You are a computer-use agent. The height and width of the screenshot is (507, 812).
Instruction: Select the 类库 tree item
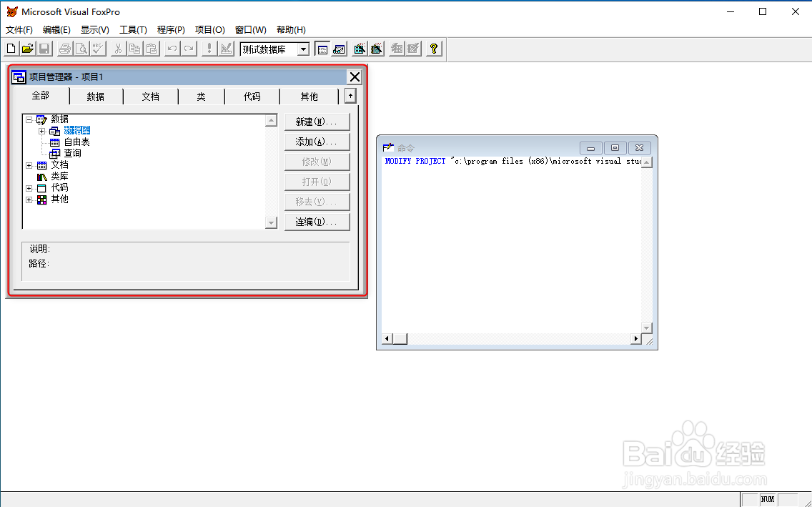click(59, 177)
